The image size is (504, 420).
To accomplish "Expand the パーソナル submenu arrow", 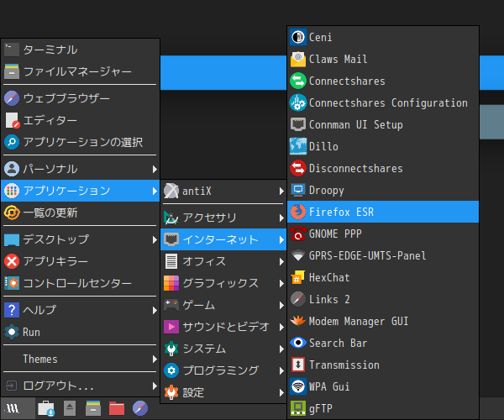I will (x=155, y=169).
